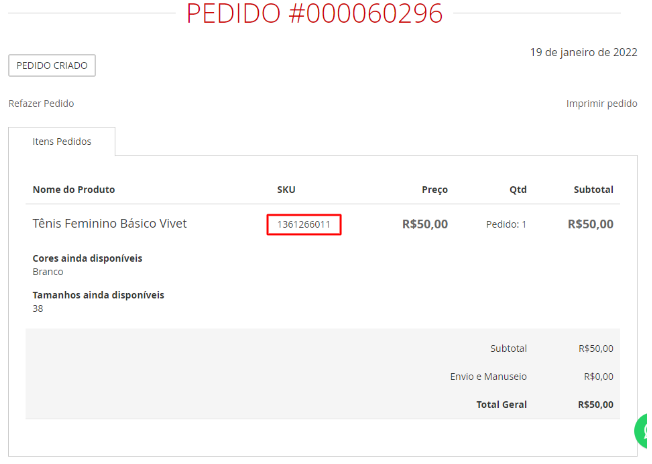Click the "Pedido: 1" quantity value
This screenshot has height=464, width=652.
coord(506,224)
